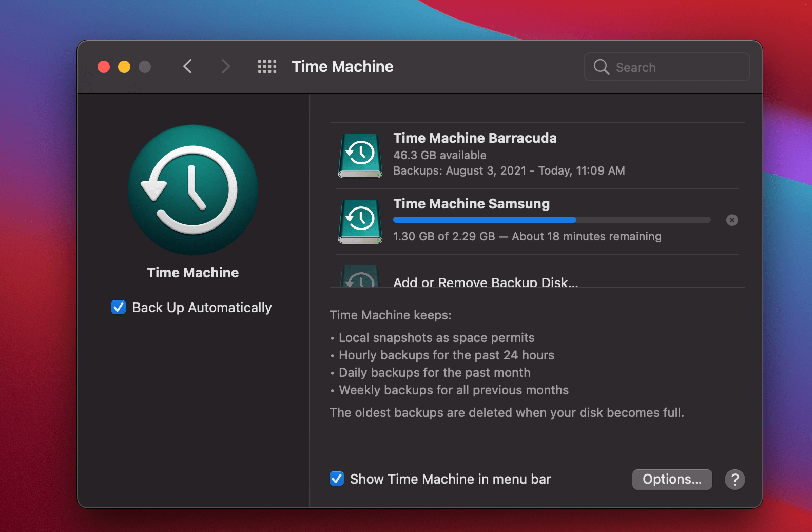812x532 pixels.
Task: Click the Samsung backup progress bar
Action: pos(552,220)
